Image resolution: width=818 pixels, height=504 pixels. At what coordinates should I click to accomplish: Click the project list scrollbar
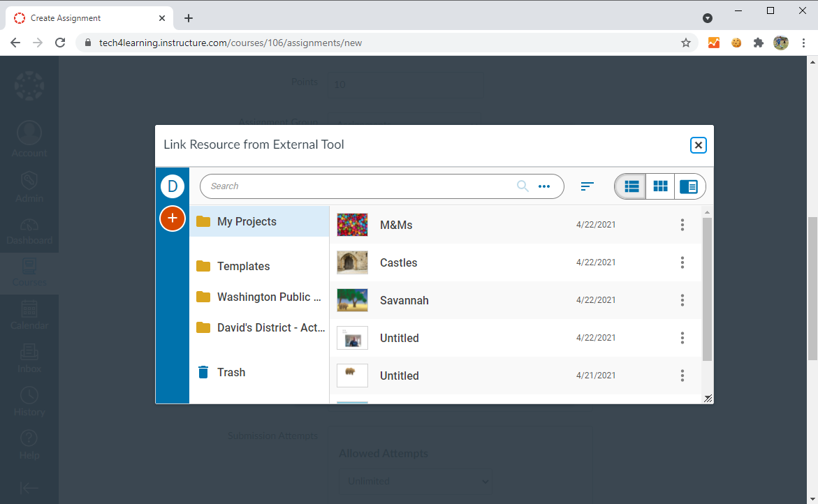pos(707,289)
